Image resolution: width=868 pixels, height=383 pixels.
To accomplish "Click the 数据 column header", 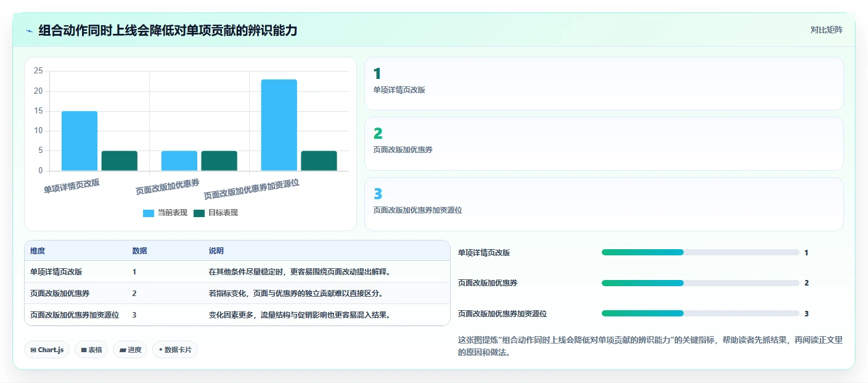I will tap(139, 251).
